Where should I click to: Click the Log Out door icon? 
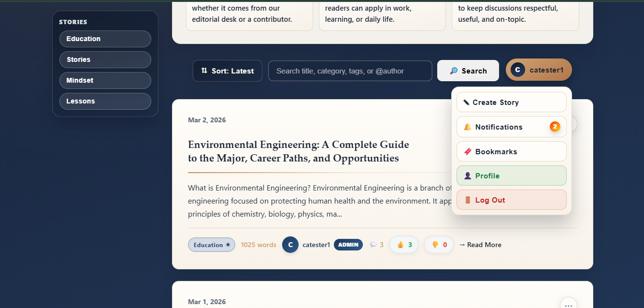point(467,200)
